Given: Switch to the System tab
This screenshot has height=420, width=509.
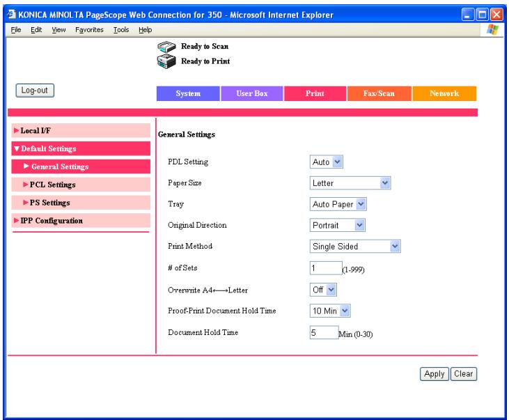Looking at the screenshot, I should (188, 93).
